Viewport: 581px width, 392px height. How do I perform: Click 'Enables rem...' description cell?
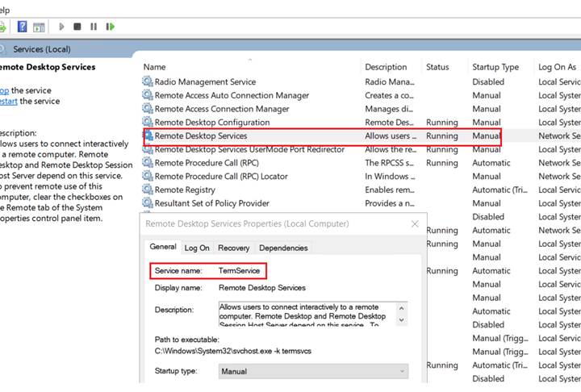coord(390,190)
